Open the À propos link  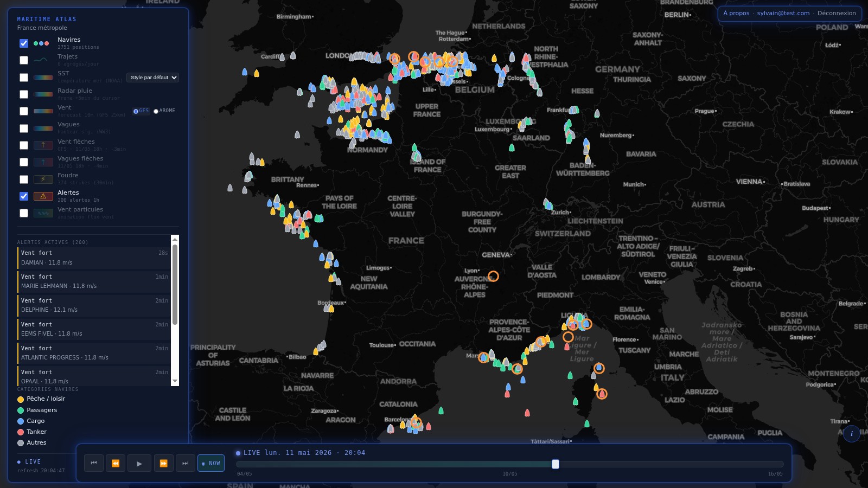(x=736, y=14)
